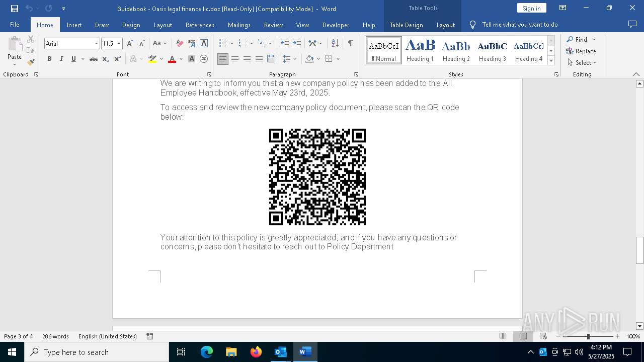This screenshot has height=362, width=644.
Task: Apply subscript formatting
Action: click(106, 59)
